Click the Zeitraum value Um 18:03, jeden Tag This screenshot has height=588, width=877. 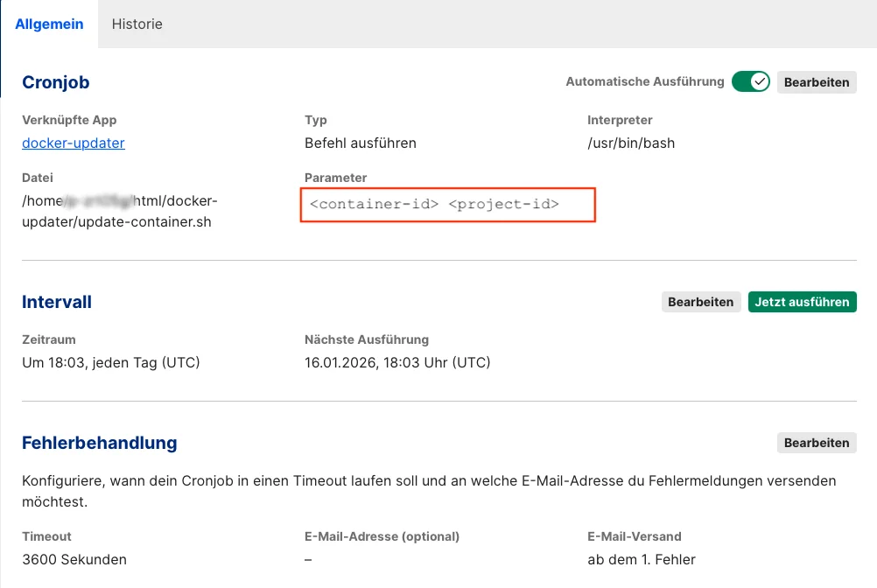tap(110, 362)
